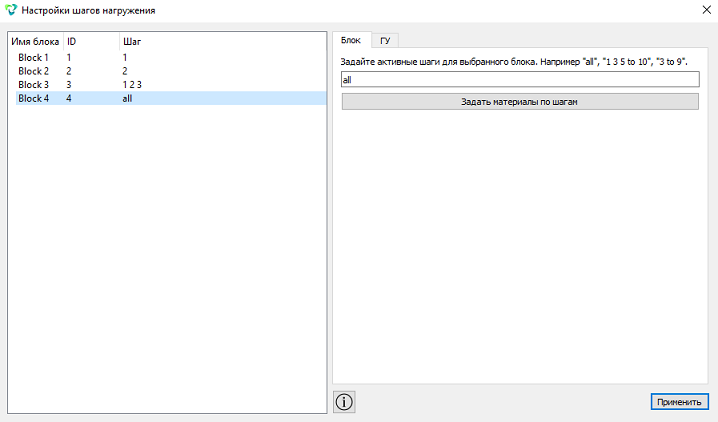This screenshot has height=422, width=718.
Task: Select the highlighted Block 4 row
Action: (171, 98)
